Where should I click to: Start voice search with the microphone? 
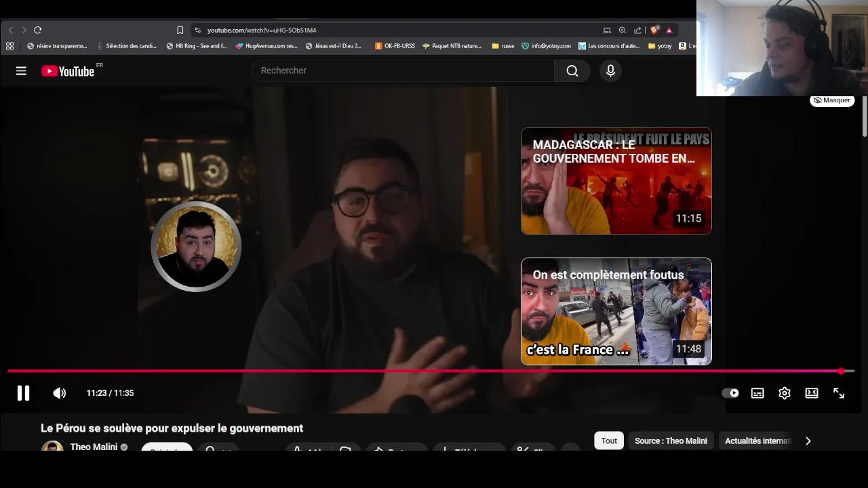pyautogui.click(x=610, y=70)
